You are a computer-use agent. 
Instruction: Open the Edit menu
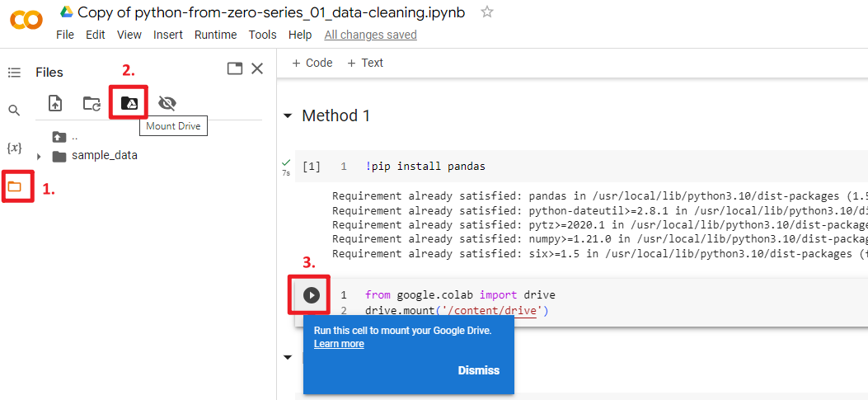pos(96,35)
